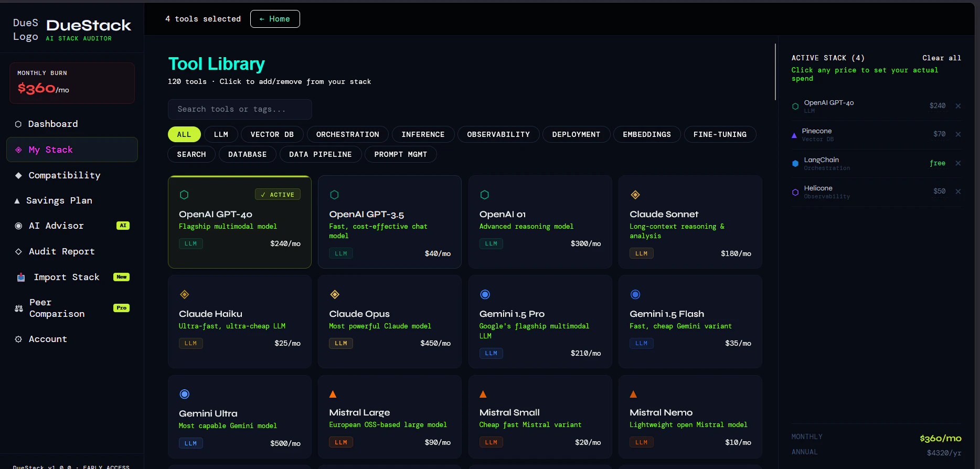Focus the Search tools or tags field
980x469 pixels.
pyautogui.click(x=240, y=110)
